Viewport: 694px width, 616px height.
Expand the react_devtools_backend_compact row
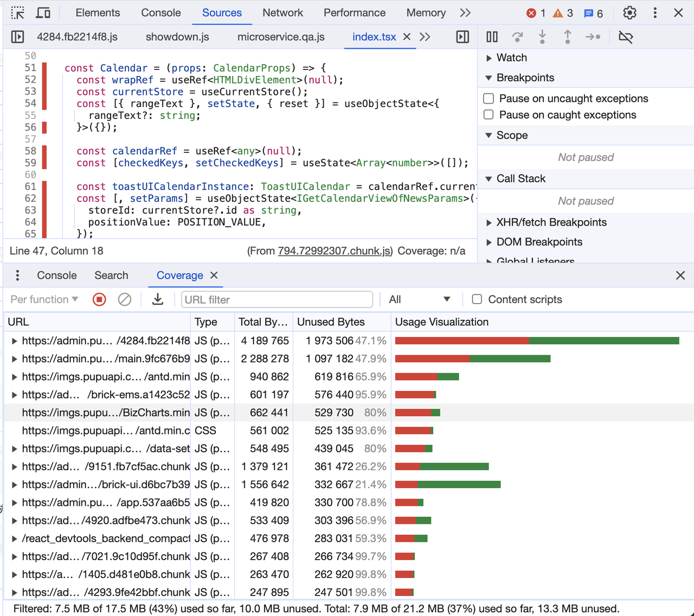pyautogui.click(x=14, y=539)
